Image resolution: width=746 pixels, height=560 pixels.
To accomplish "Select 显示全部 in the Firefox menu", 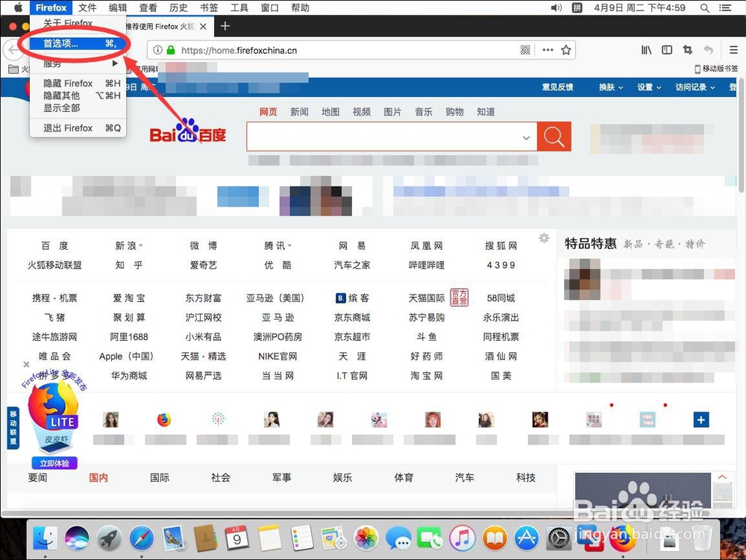I will pos(78,108).
